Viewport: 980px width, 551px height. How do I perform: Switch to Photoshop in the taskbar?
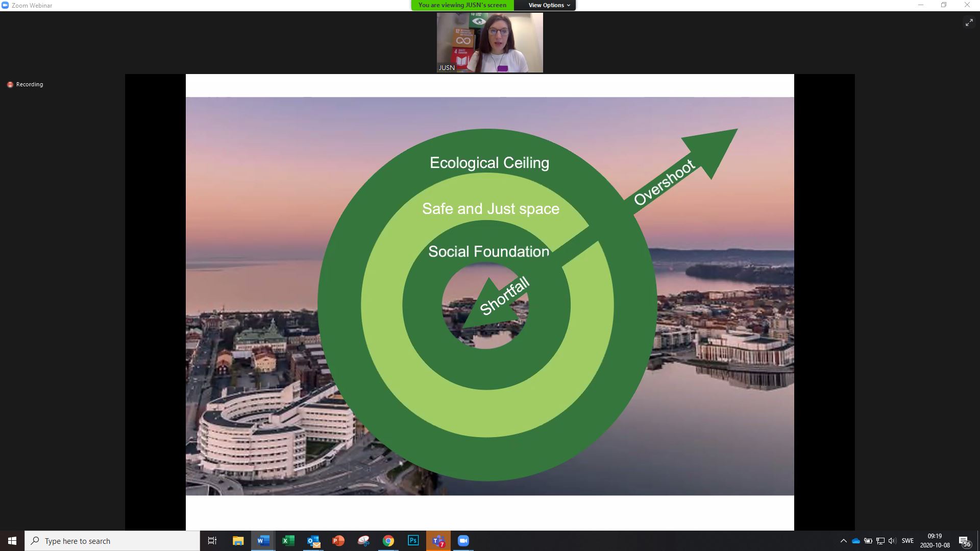click(413, 540)
